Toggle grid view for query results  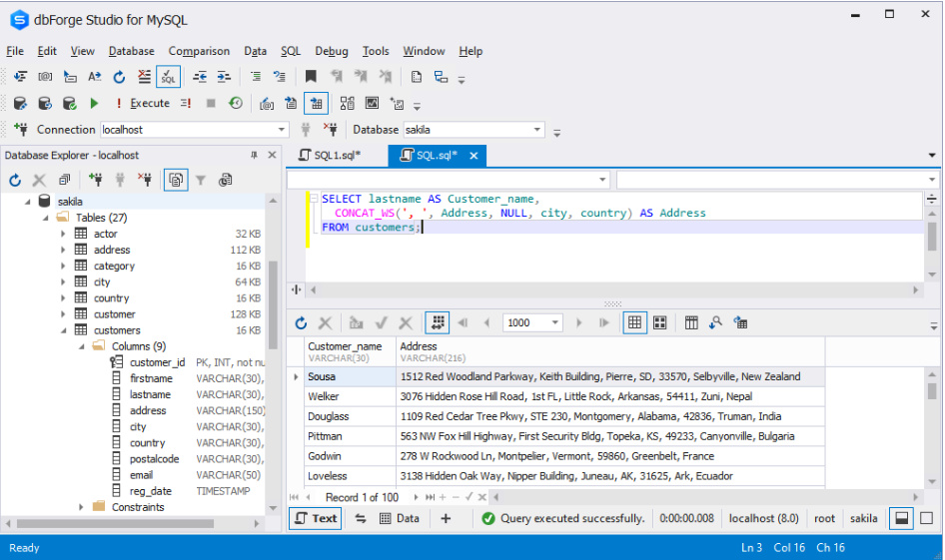point(634,322)
